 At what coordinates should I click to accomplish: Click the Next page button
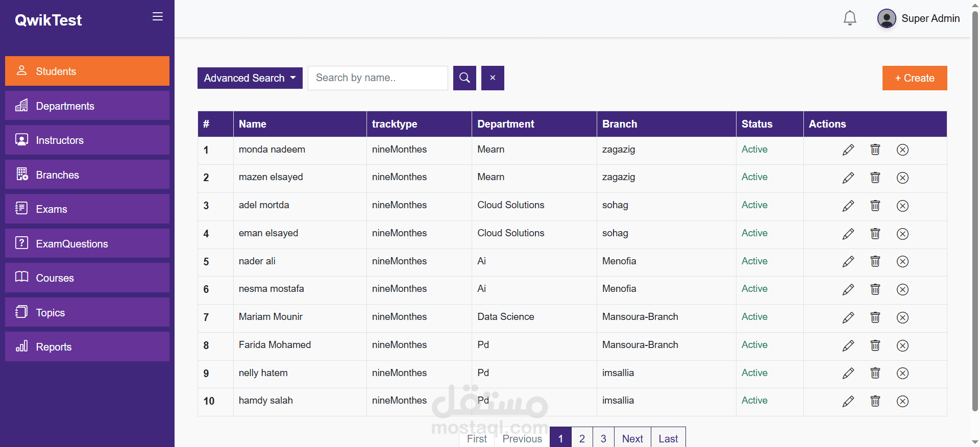[632, 438]
